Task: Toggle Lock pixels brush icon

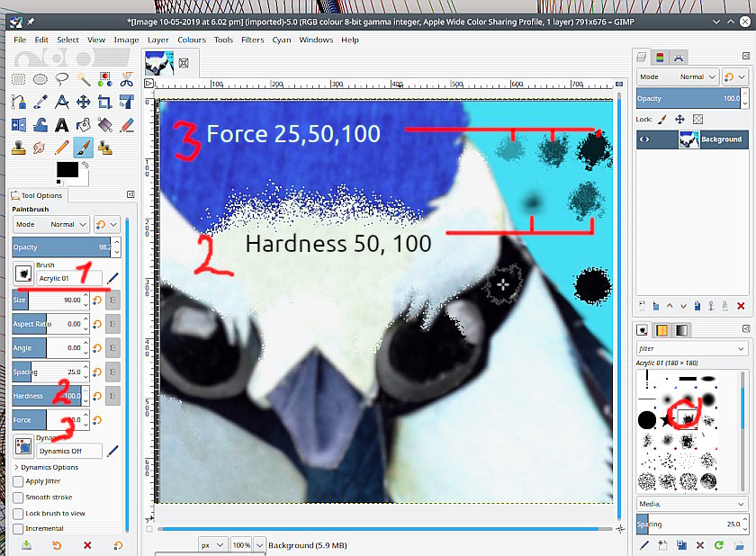Action: [x=662, y=119]
